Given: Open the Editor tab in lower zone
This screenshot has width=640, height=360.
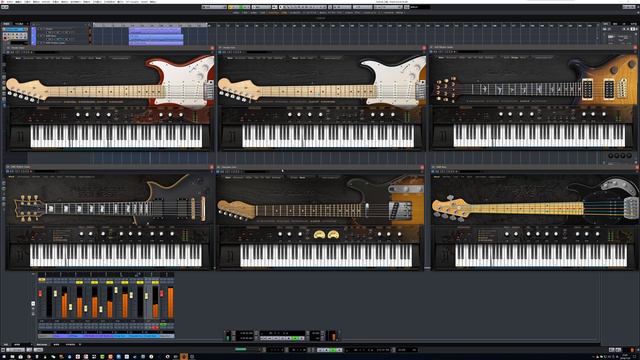Looking at the screenshot, I should coord(56,345).
